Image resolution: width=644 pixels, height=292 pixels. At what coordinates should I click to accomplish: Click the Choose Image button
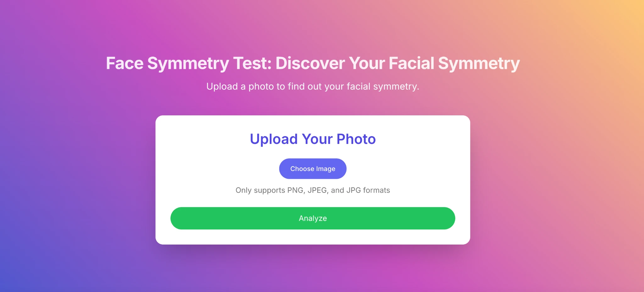[313, 169]
